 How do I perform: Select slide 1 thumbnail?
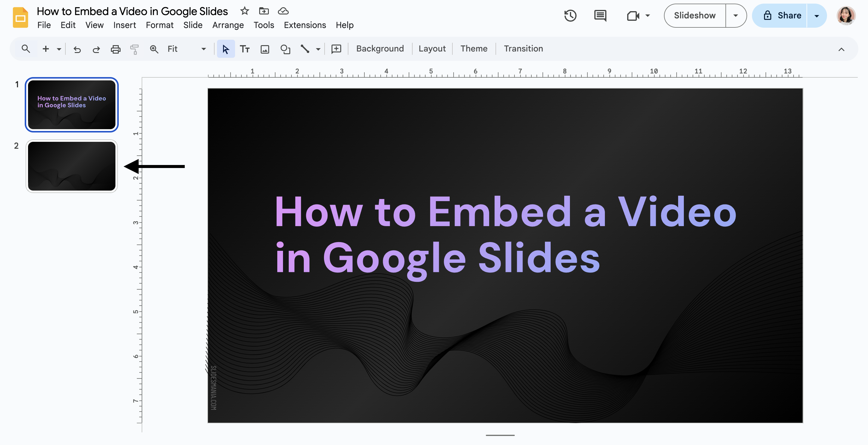pyautogui.click(x=72, y=105)
